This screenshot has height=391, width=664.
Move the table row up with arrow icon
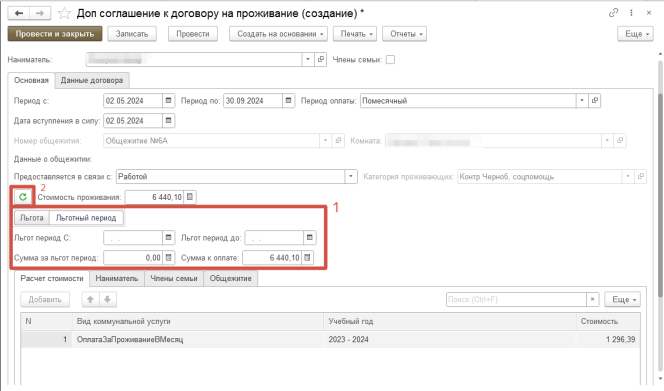(x=90, y=299)
